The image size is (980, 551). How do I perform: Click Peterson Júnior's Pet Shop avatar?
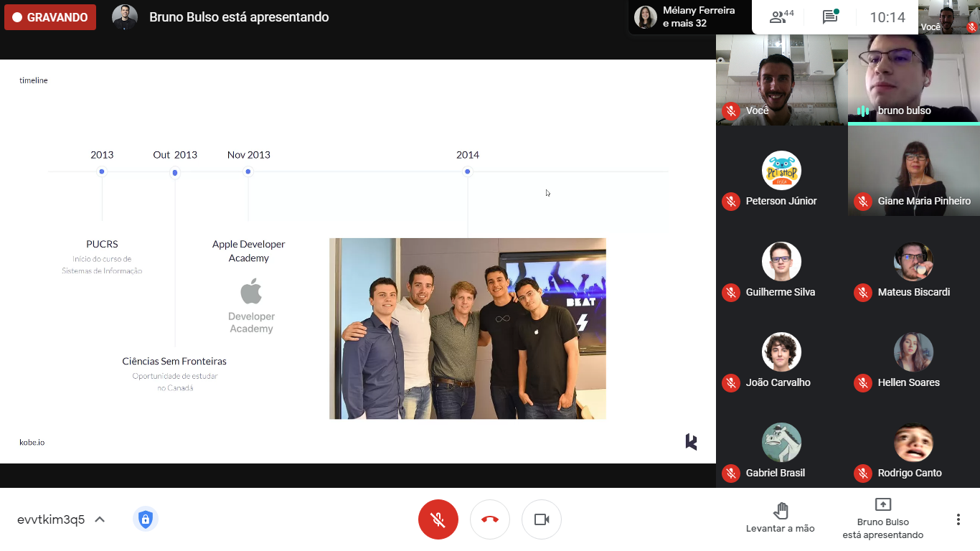[x=781, y=171]
